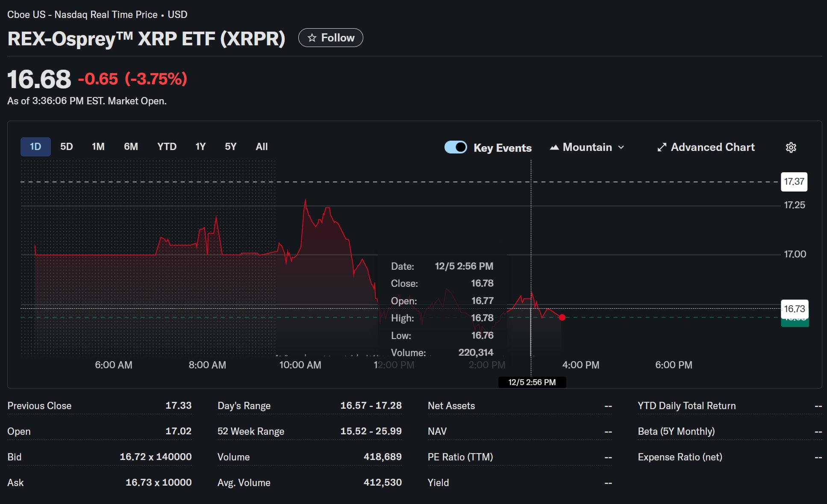Click the Advanced Chart link
This screenshot has height=504, width=827.
pos(712,147)
